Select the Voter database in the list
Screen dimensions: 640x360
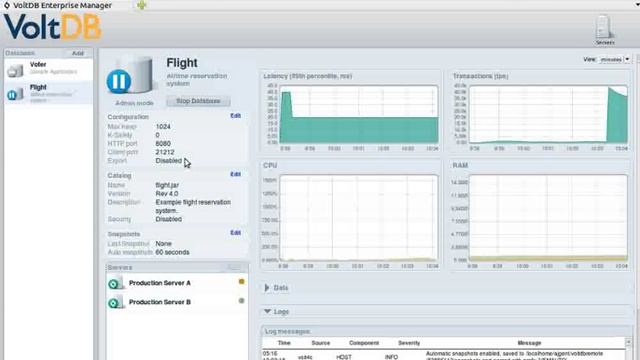pyautogui.click(x=49, y=70)
